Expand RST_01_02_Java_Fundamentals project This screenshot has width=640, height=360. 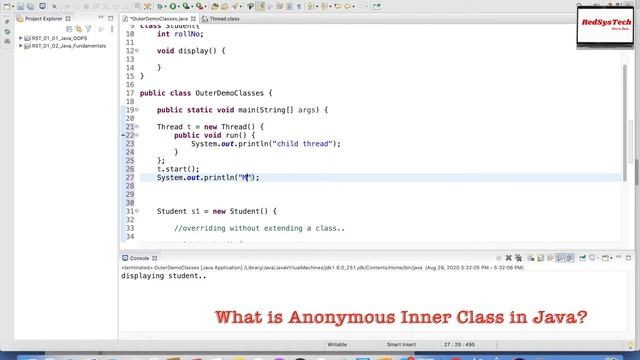[x=21, y=46]
